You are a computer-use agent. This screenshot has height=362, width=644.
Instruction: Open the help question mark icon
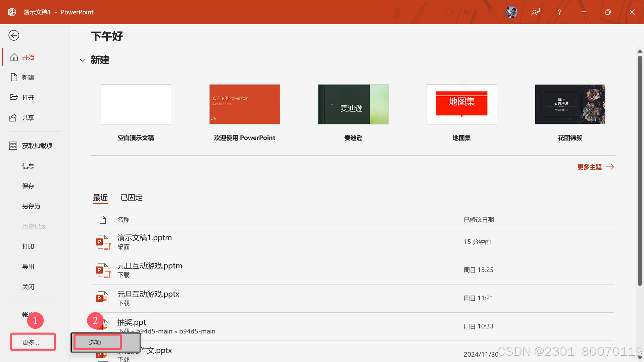pyautogui.click(x=559, y=12)
